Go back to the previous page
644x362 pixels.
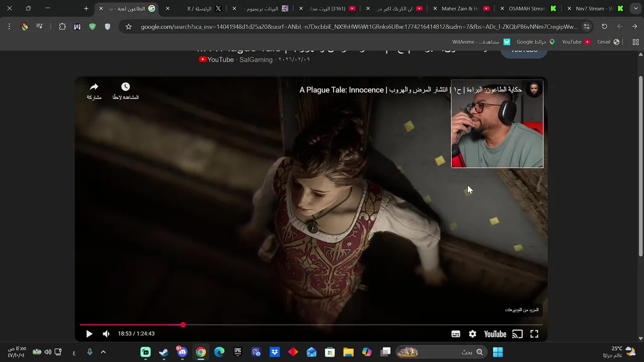[x=634, y=27]
